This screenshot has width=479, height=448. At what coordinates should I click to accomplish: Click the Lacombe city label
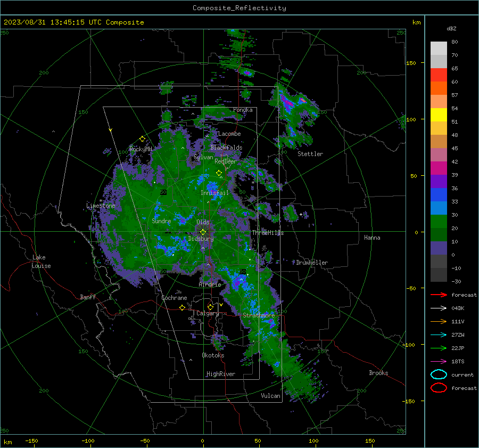(229, 134)
